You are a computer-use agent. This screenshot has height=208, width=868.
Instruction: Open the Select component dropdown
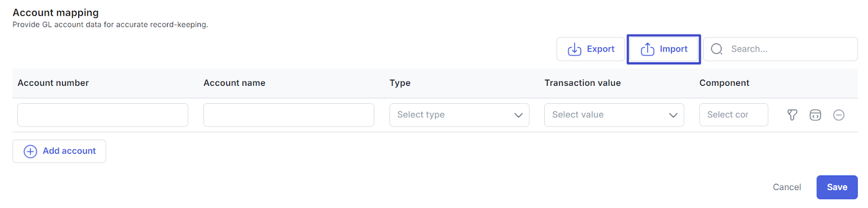tap(733, 115)
